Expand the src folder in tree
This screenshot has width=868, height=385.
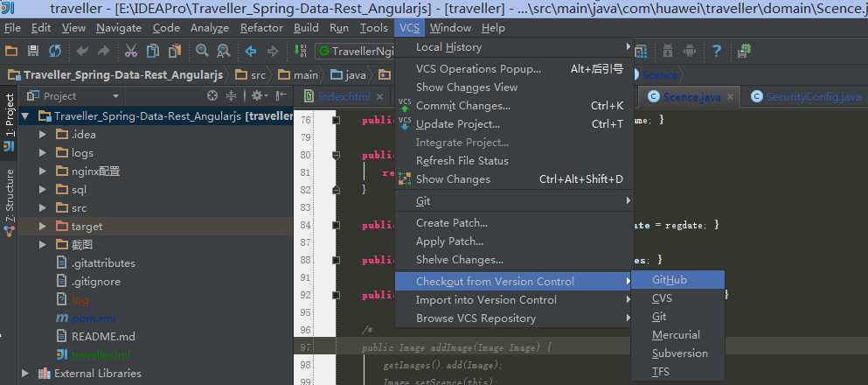click(x=43, y=207)
